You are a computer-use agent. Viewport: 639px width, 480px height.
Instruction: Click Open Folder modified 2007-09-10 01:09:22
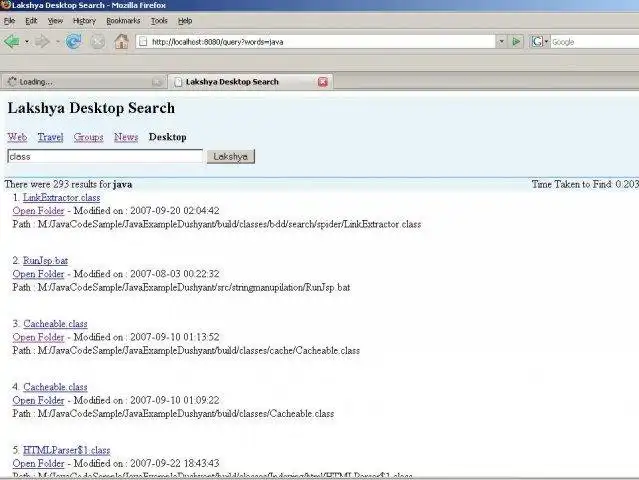(38, 401)
